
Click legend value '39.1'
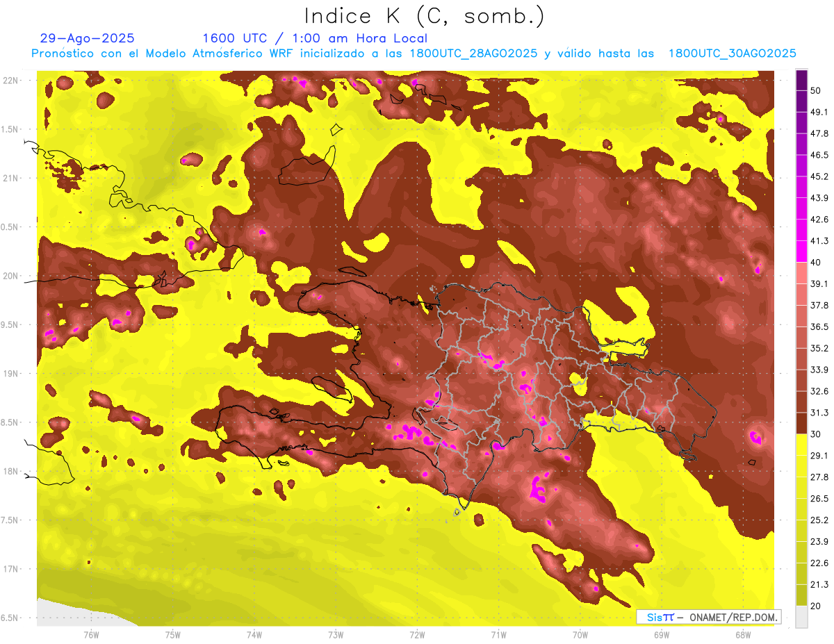[819, 283]
